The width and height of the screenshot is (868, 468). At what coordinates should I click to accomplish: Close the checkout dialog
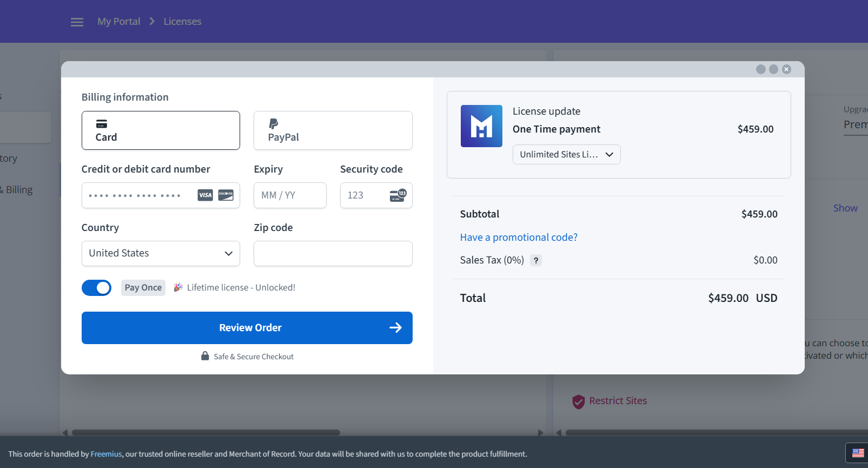[786, 69]
